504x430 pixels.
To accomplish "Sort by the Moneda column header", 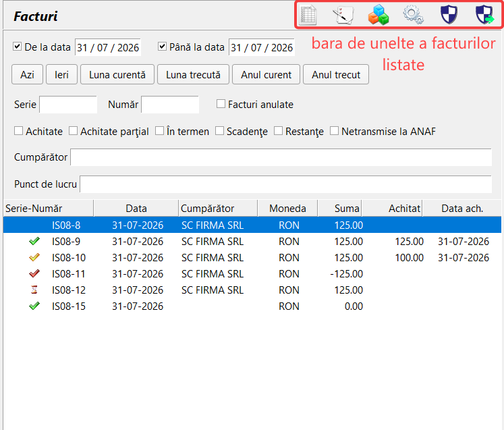I will point(287,209).
